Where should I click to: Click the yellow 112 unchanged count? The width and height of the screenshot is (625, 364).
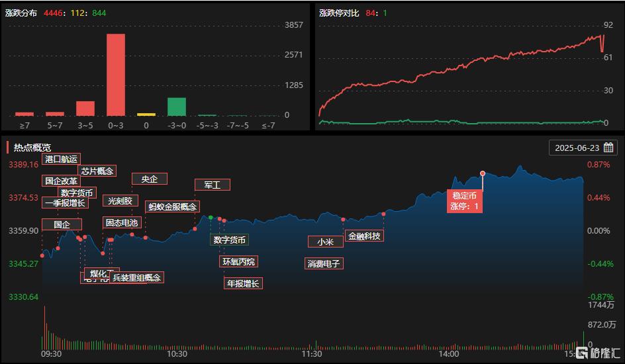77,13
